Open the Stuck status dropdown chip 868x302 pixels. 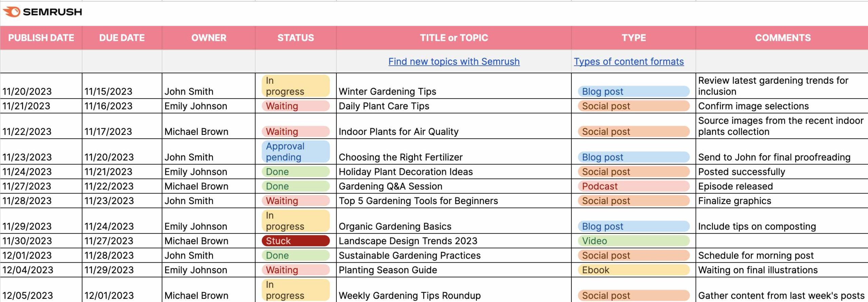click(x=295, y=241)
